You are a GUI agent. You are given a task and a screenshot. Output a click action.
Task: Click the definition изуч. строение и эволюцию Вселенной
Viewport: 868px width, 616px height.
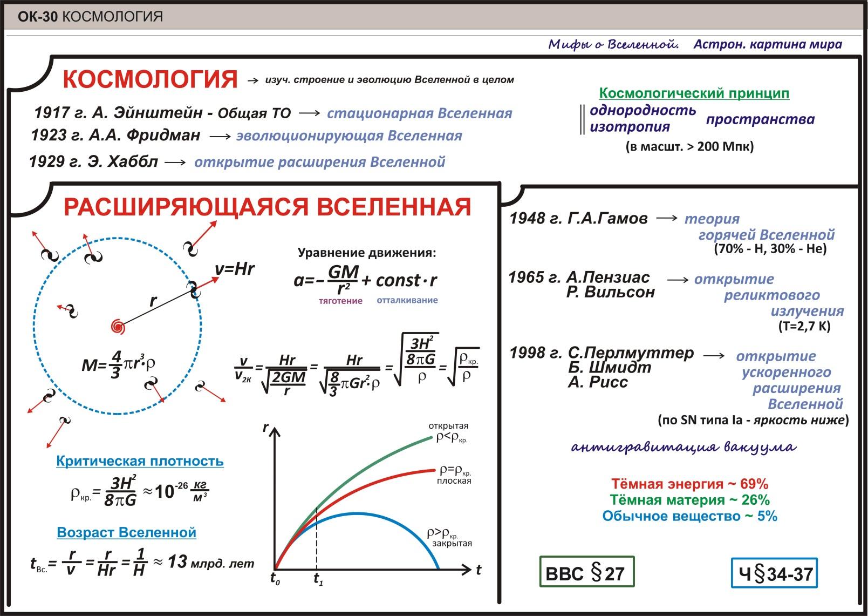[388, 80]
